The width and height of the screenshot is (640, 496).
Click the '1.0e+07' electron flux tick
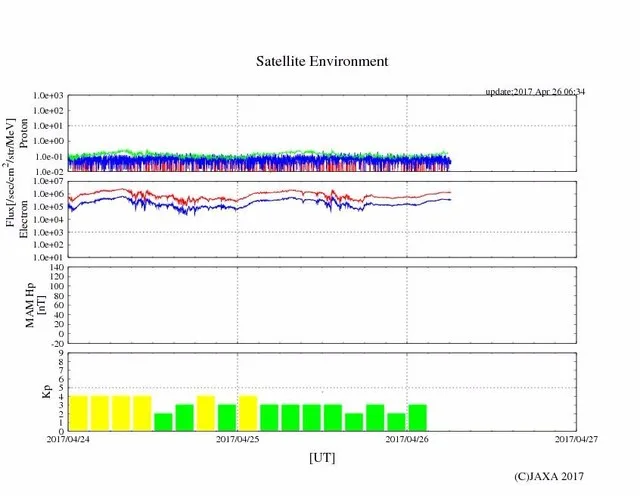(49, 181)
